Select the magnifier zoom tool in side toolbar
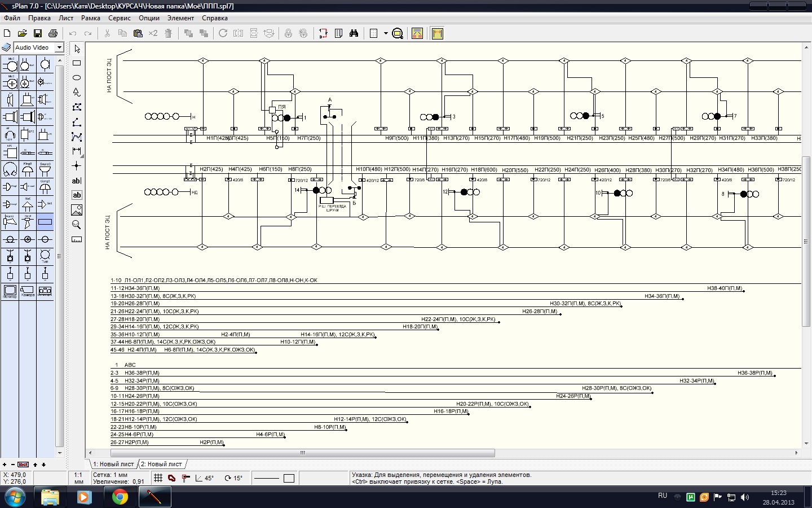The height and width of the screenshot is (508, 812). [77, 225]
